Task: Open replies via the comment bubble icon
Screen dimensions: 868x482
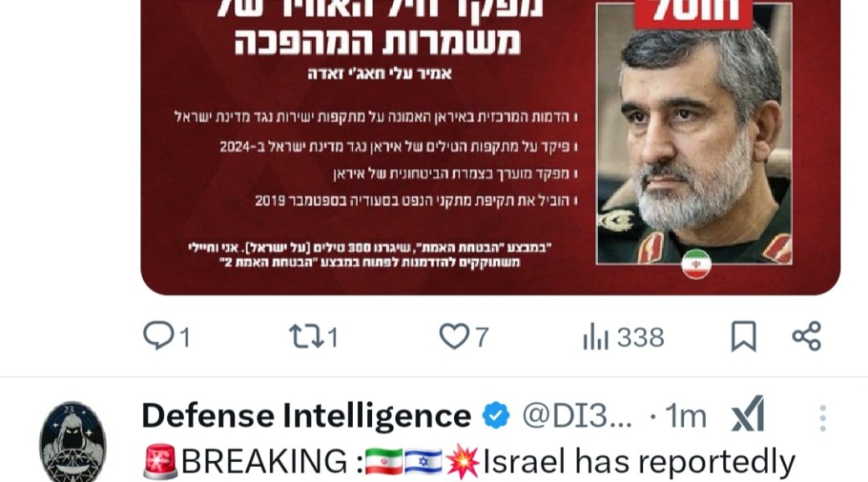Action: pos(158,336)
